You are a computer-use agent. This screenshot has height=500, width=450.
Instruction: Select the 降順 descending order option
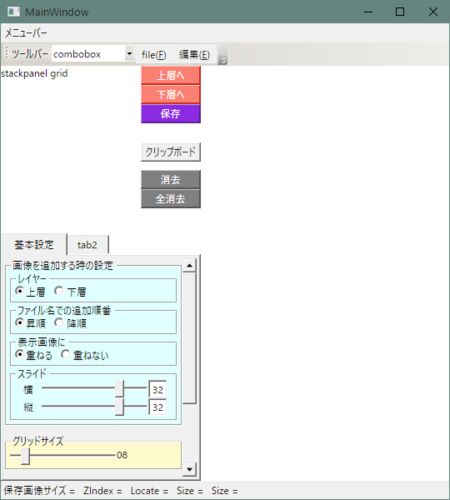coord(59,322)
